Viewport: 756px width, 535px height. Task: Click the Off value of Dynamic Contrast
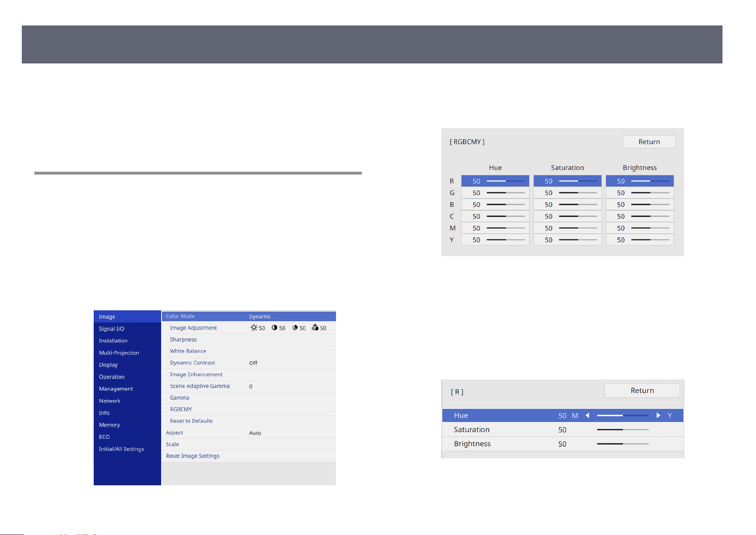click(x=253, y=363)
